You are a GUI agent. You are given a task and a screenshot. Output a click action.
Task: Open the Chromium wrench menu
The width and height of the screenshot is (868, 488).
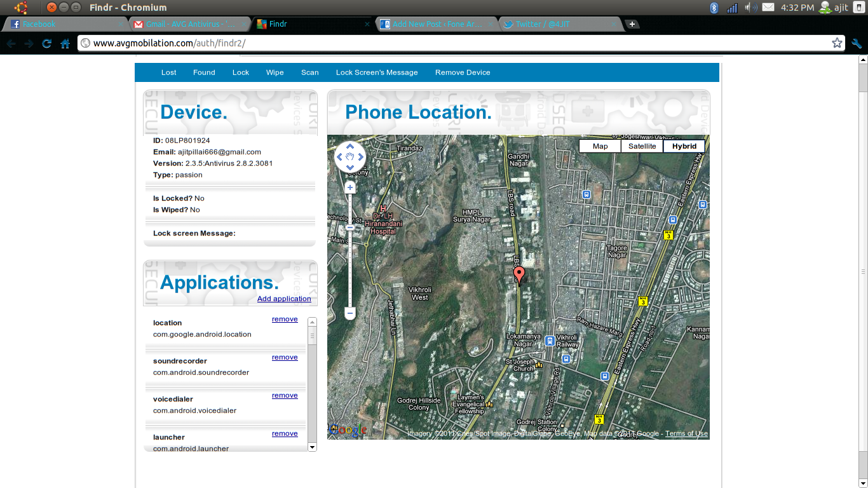(x=857, y=43)
